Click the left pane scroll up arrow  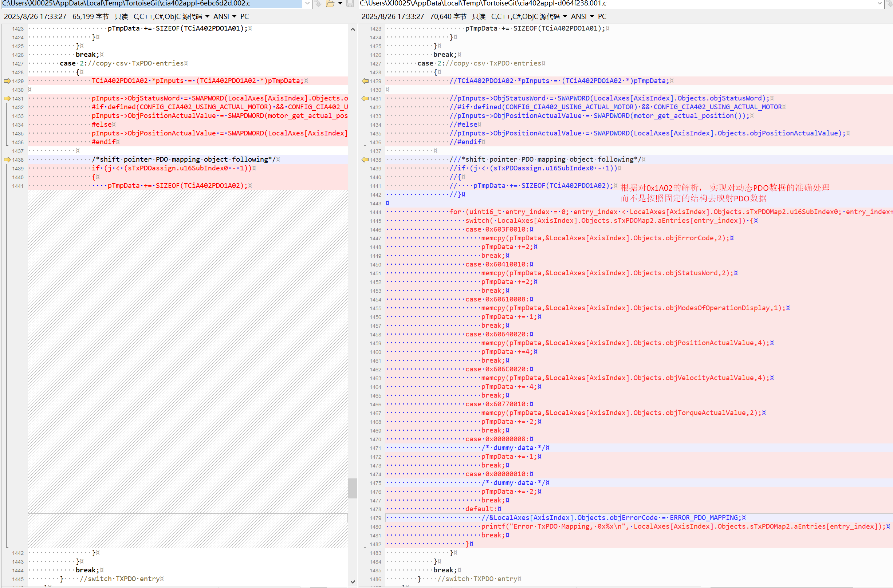click(x=352, y=29)
